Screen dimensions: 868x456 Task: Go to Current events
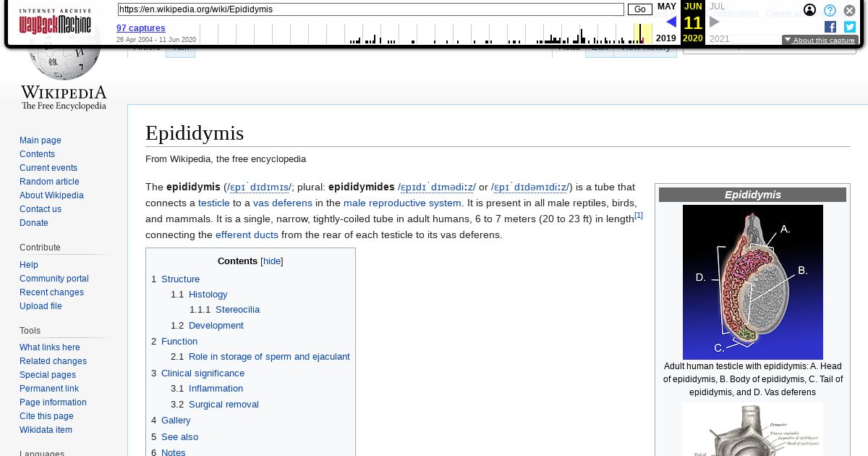click(x=48, y=168)
